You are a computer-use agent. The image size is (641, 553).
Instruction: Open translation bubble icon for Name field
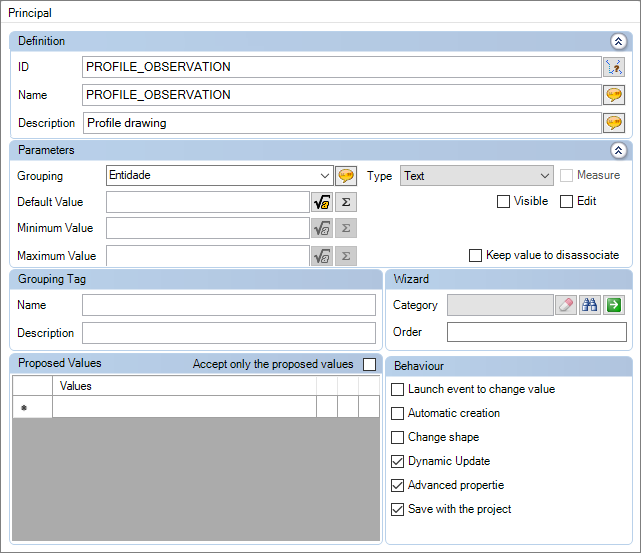coord(614,95)
